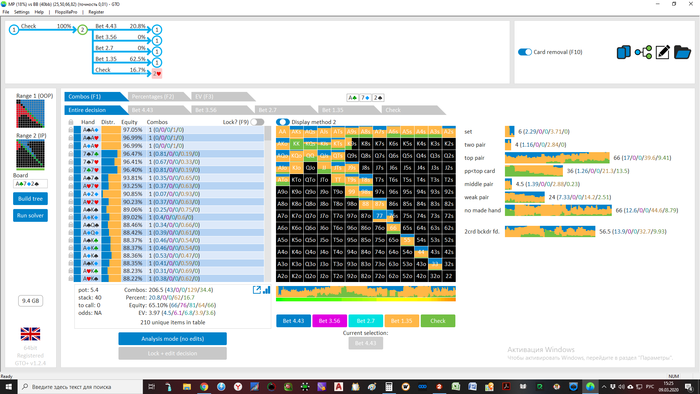Open the decision tree diagram icon
Image resolution: width=700 pixels, height=394 pixels.
pos(643,52)
